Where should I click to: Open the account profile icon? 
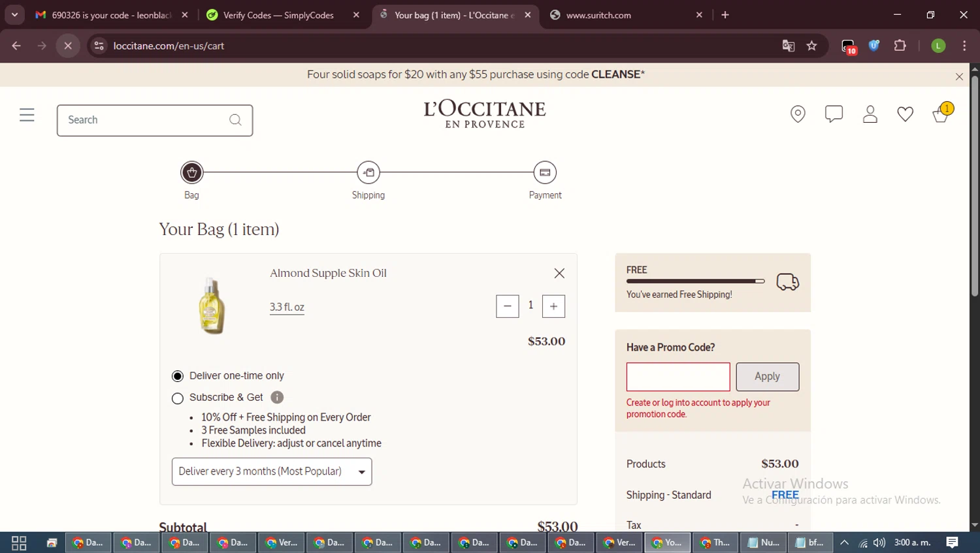point(870,114)
